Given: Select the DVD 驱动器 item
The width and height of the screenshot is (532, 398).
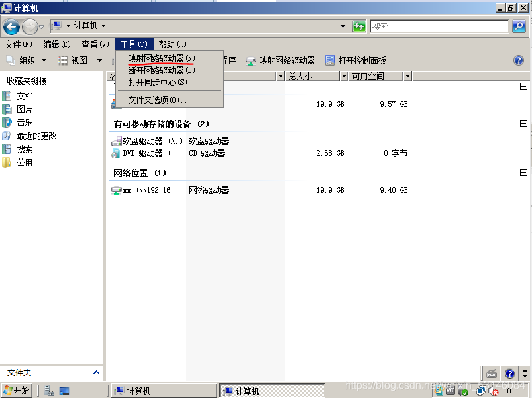Looking at the screenshot, I should [147, 153].
